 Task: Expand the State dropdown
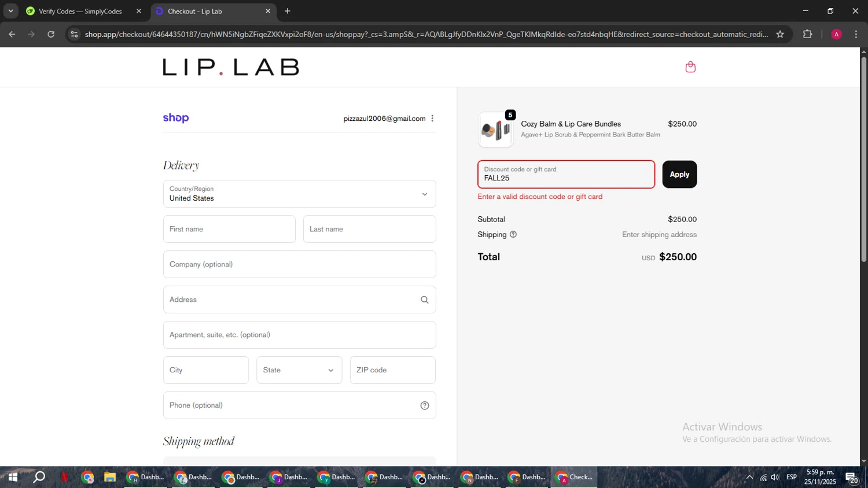tap(299, 370)
